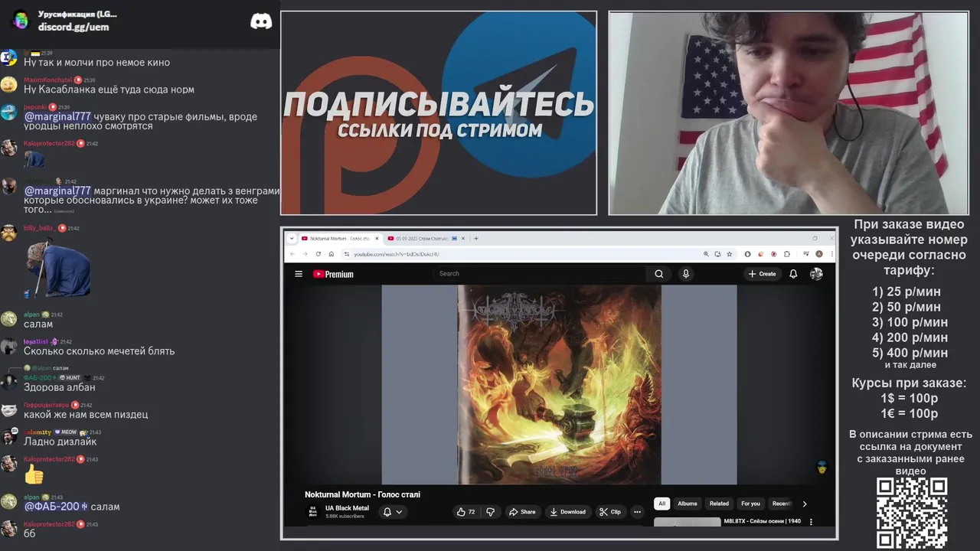Click the browser home icon

pyautogui.click(x=331, y=254)
